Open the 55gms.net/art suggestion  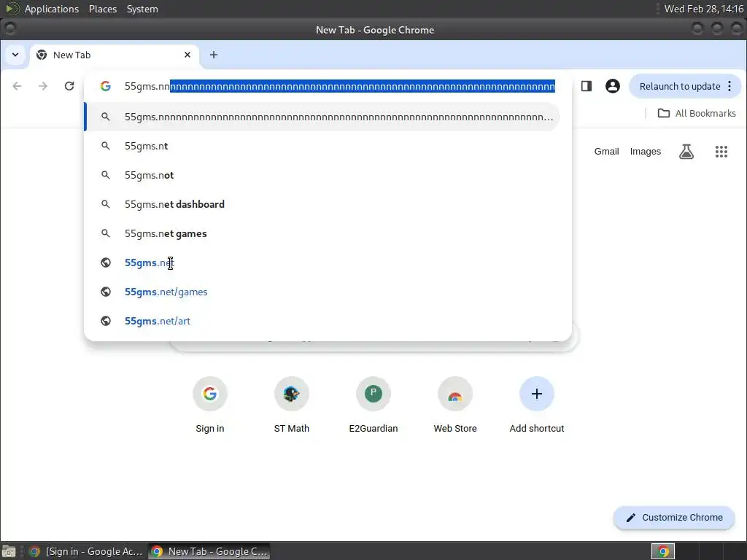click(x=322, y=321)
